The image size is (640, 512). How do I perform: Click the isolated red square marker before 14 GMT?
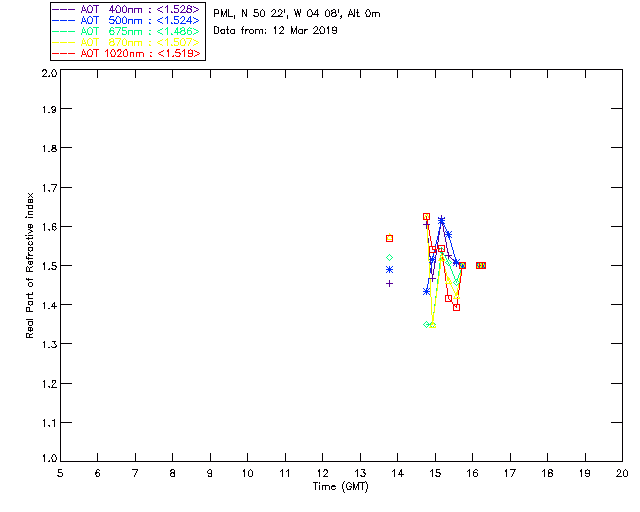tap(389, 238)
